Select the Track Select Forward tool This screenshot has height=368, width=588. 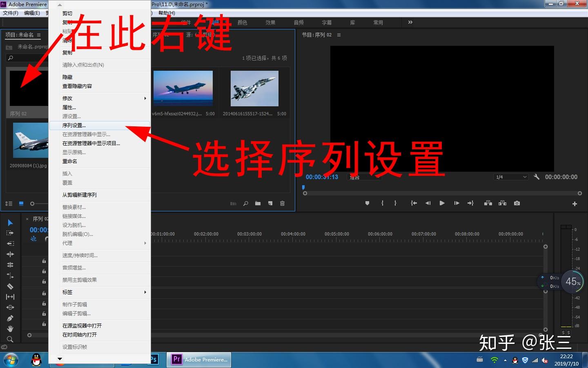click(10, 233)
